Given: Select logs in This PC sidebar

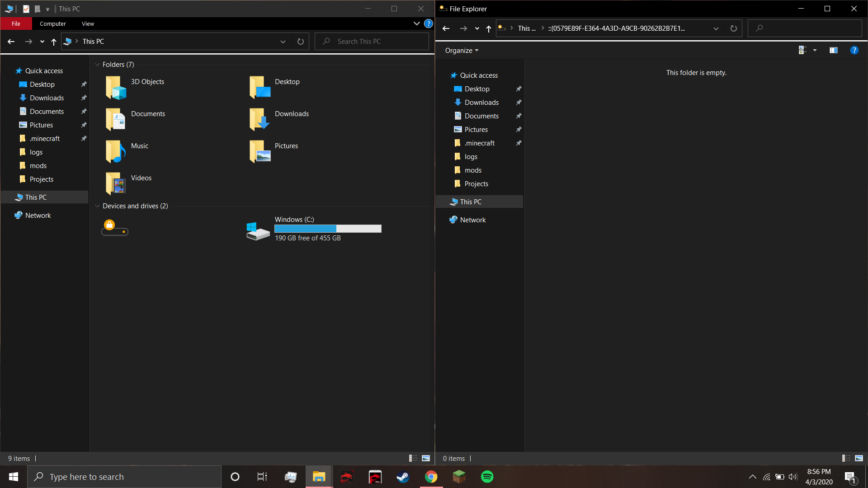Looking at the screenshot, I should tap(36, 152).
